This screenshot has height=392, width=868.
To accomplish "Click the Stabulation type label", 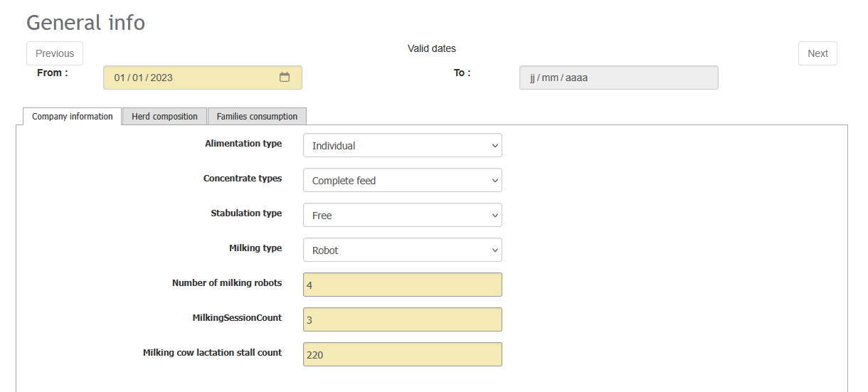I will click(x=246, y=213).
